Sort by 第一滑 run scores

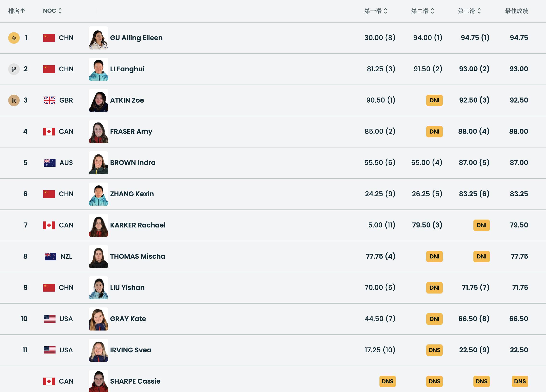coord(376,11)
